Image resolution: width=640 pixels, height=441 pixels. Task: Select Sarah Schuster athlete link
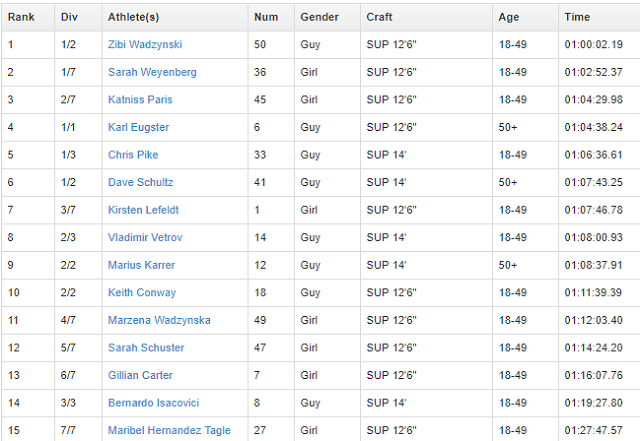[146, 348]
